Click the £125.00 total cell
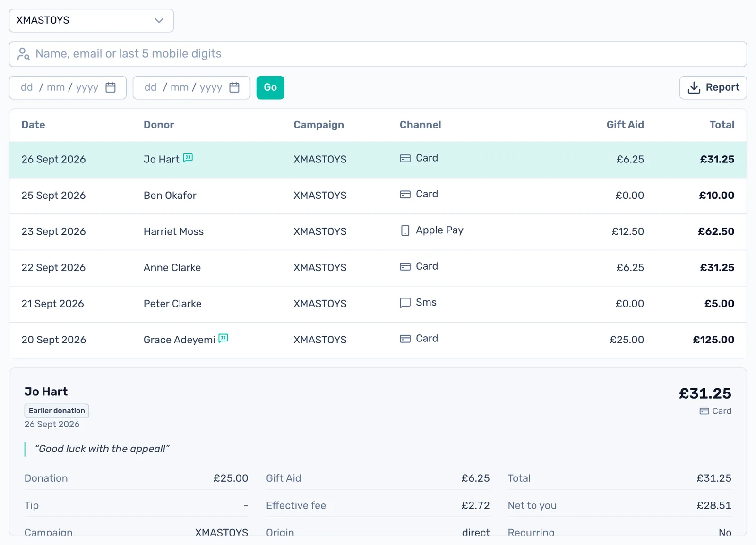The height and width of the screenshot is (545, 756). coord(713,340)
